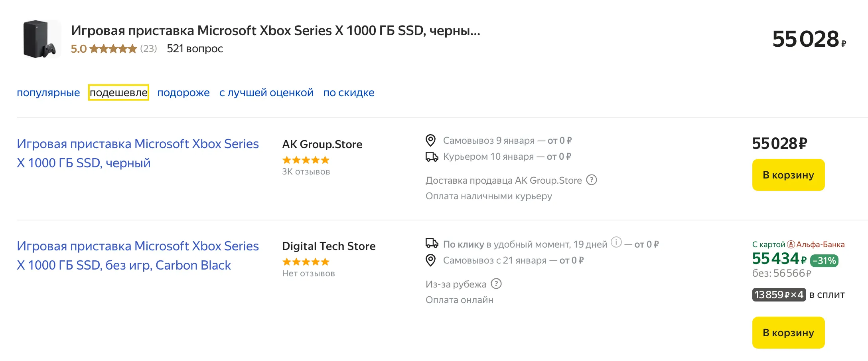
Task: Click the pickup location pin icon for AK Group.Store
Action: pyautogui.click(x=430, y=141)
